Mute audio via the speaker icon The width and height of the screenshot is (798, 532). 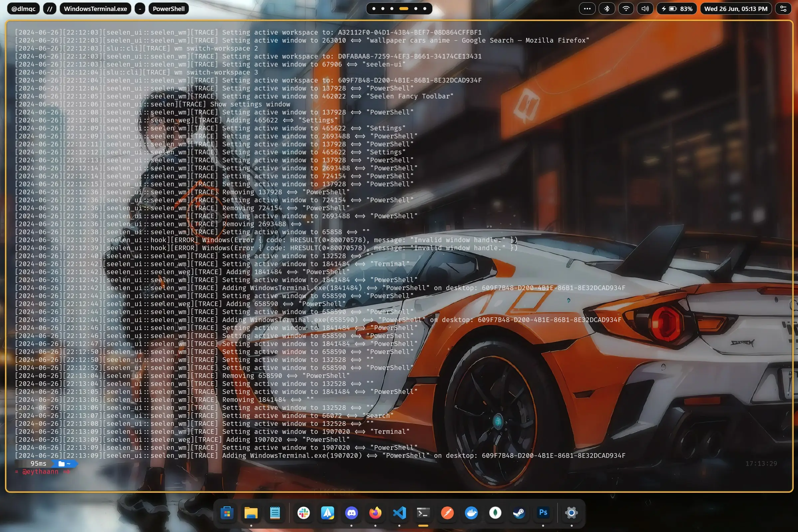645,8
